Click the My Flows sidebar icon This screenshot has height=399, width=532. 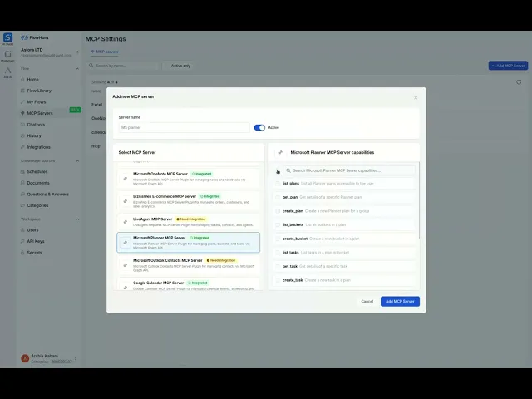coord(22,101)
